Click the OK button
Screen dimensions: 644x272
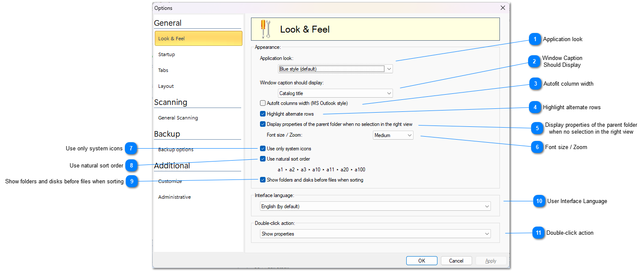point(421,261)
